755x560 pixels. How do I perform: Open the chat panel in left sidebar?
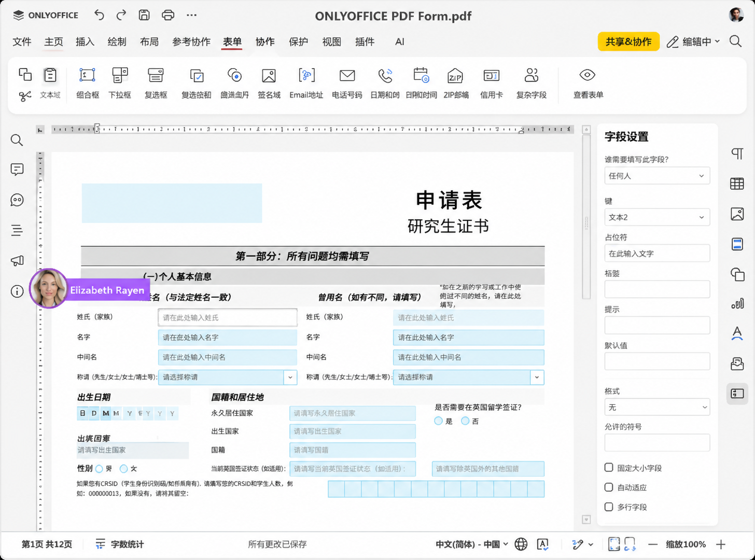pos(17,200)
